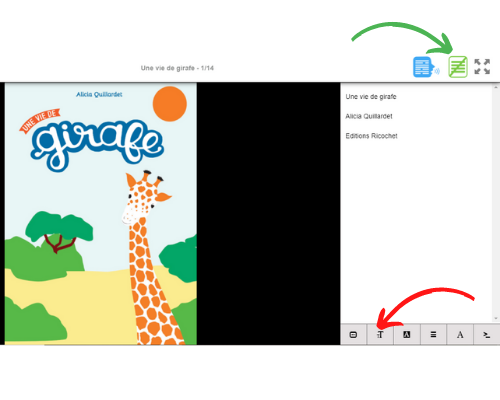500x400 pixels.
Task: Click the serif 'A' font icon
Action: (460, 334)
